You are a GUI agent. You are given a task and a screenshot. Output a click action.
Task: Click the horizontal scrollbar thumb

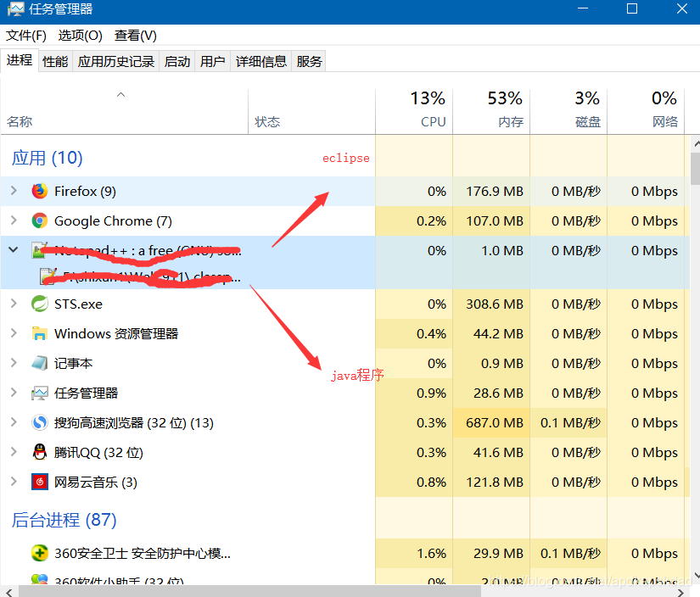tap(249, 592)
